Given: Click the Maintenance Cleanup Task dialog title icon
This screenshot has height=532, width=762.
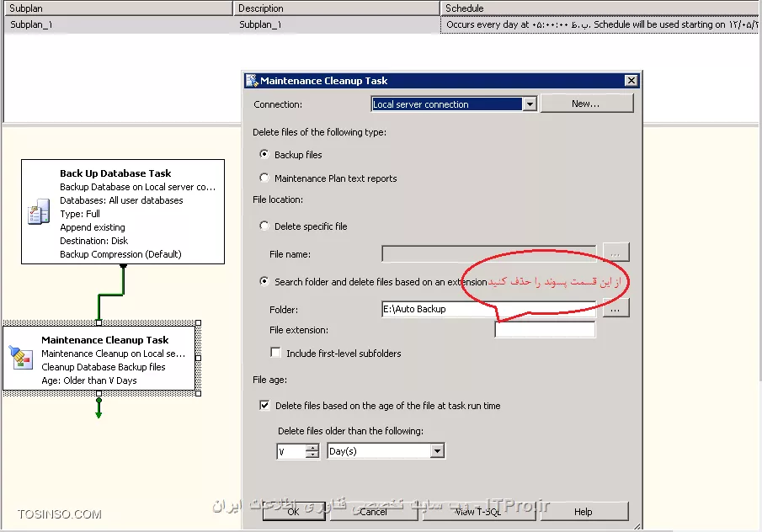Looking at the screenshot, I should click(252, 81).
